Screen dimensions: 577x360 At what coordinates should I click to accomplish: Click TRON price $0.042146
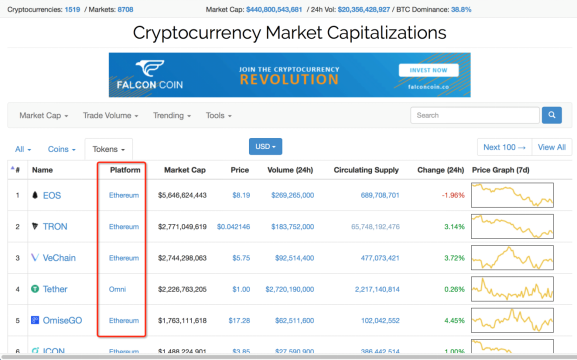(x=233, y=226)
